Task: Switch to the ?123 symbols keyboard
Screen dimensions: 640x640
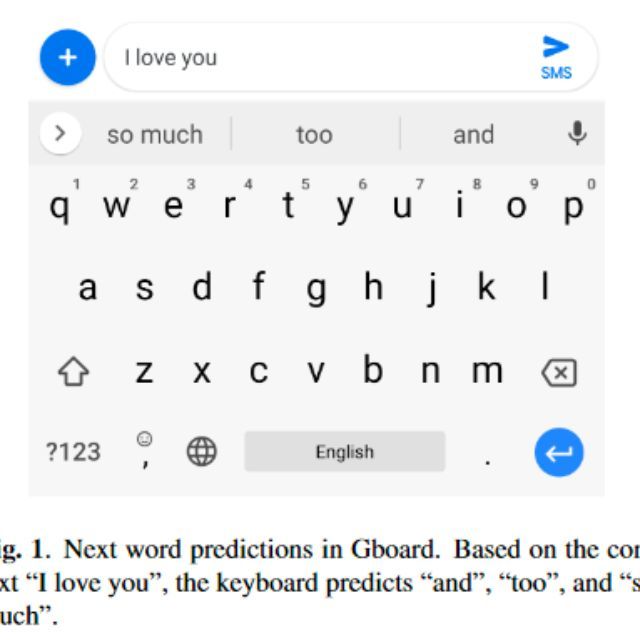Action: 73,452
